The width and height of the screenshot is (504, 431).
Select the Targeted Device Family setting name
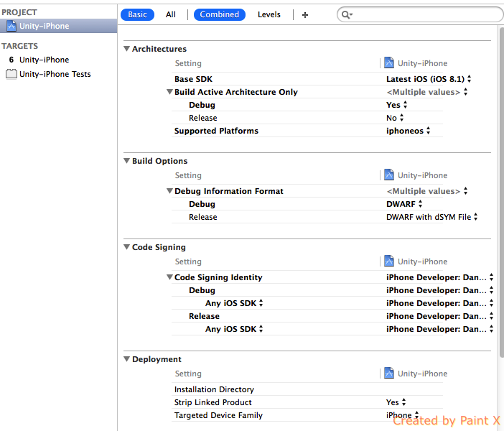point(218,415)
